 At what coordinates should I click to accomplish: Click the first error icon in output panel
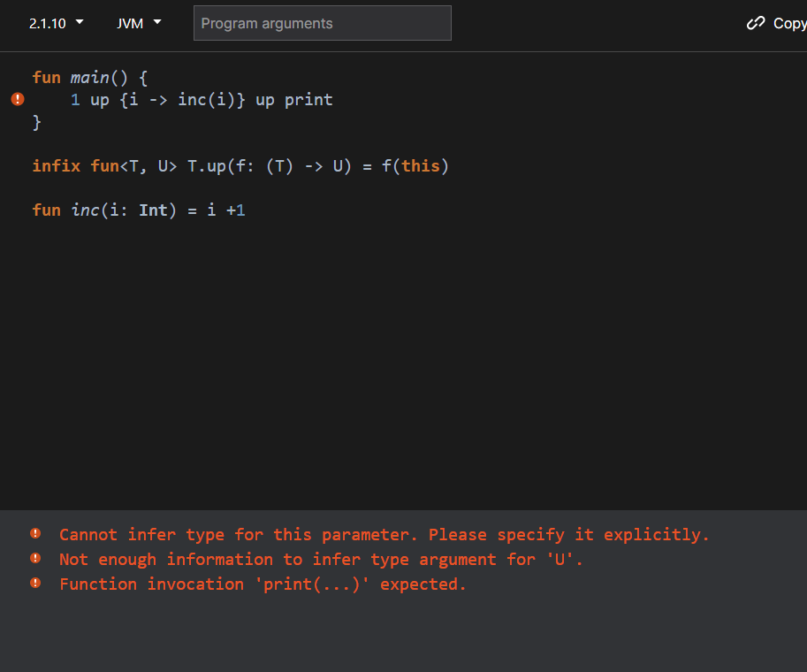pyautogui.click(x=35, y=533)
